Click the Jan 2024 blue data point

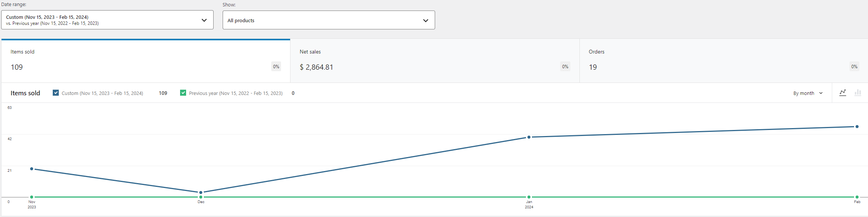529,137
